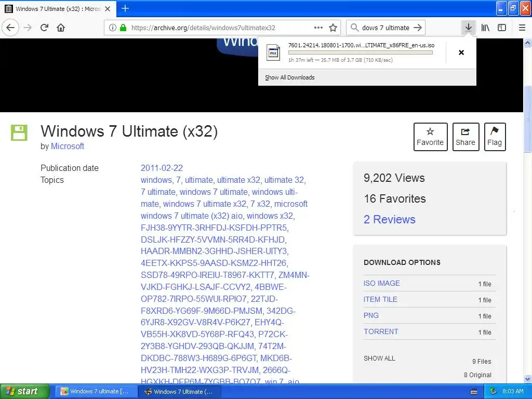This screenshot has width=532, height=399.
Task: Toggle the downloads panel arrow icon
Action: point(468,28)
